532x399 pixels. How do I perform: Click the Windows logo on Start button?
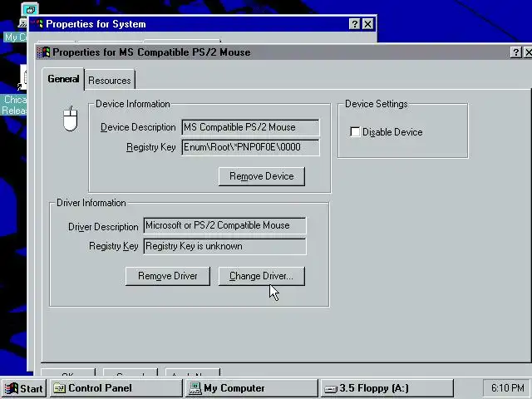[x=11, y=388]
